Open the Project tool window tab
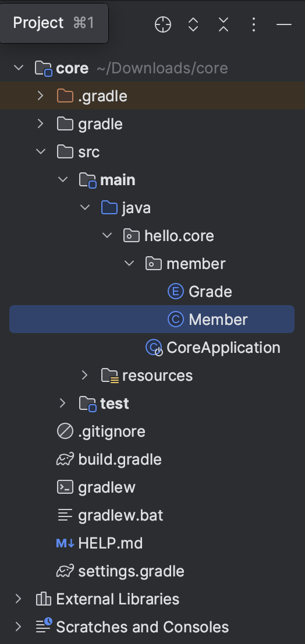Viewport: 305px width, 644px height. (x=54, y=23)
